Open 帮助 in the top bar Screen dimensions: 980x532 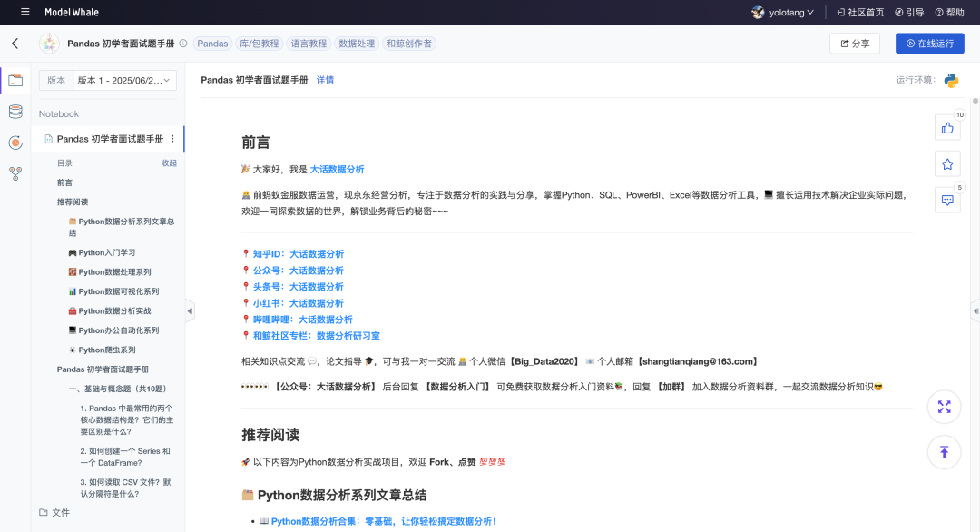point(949,12)
